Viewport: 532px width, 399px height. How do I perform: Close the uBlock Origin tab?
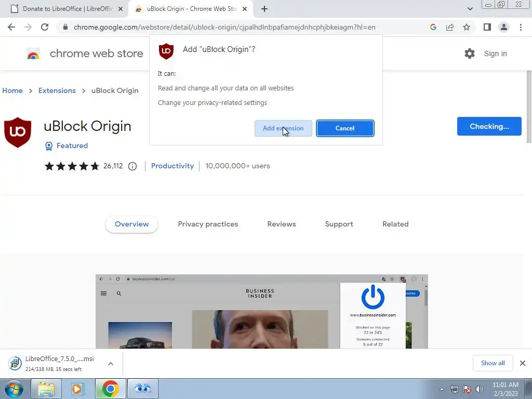[x=245, y=9]
